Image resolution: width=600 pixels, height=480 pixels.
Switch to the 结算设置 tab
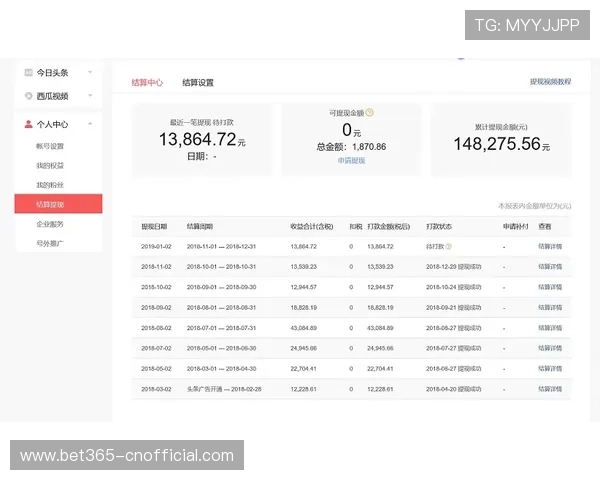coord(197,82)
